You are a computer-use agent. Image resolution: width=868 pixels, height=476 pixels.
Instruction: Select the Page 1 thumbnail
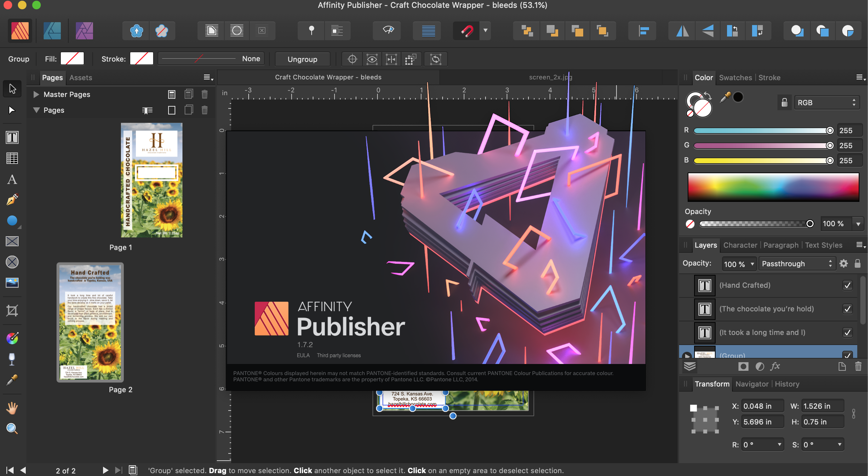click(x=152, y=180)
